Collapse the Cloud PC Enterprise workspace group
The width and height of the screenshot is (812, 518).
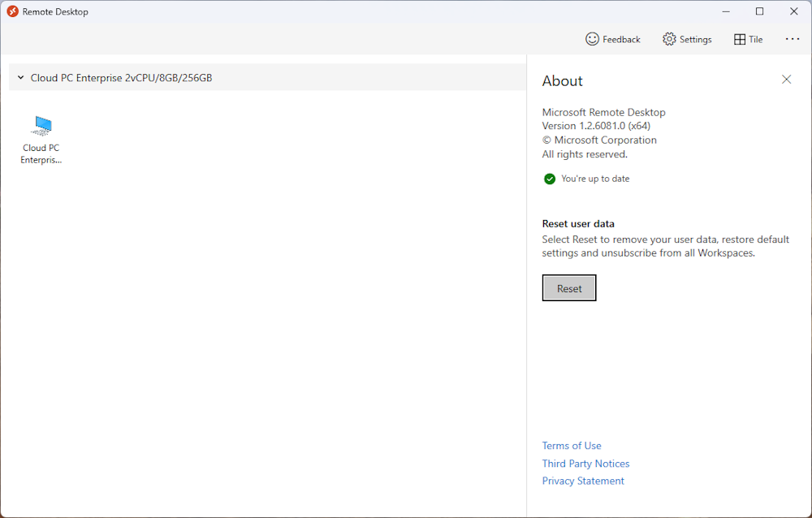click(x=21, y=78)
